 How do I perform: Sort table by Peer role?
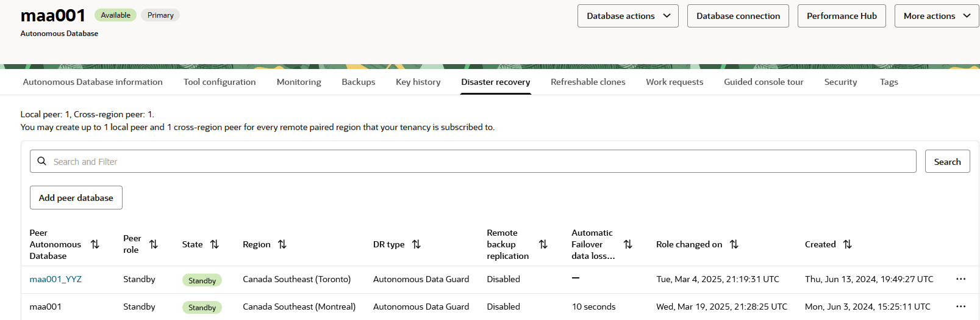(154, 244)
